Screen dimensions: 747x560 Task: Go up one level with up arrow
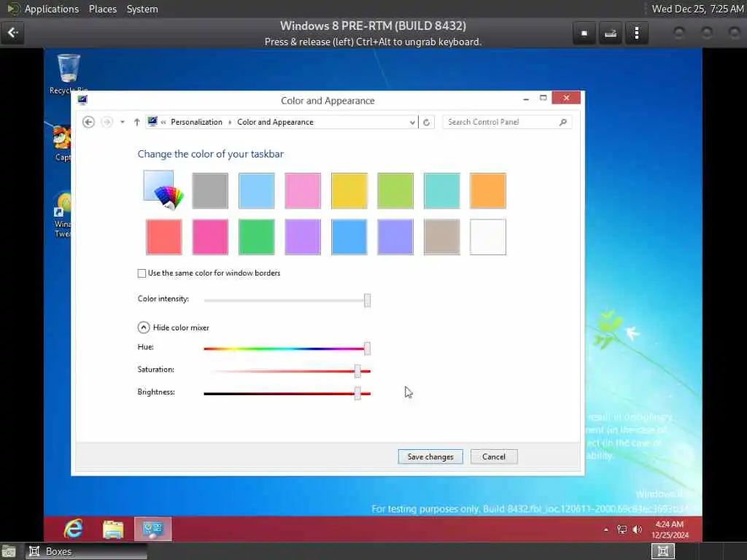point(136,122)
